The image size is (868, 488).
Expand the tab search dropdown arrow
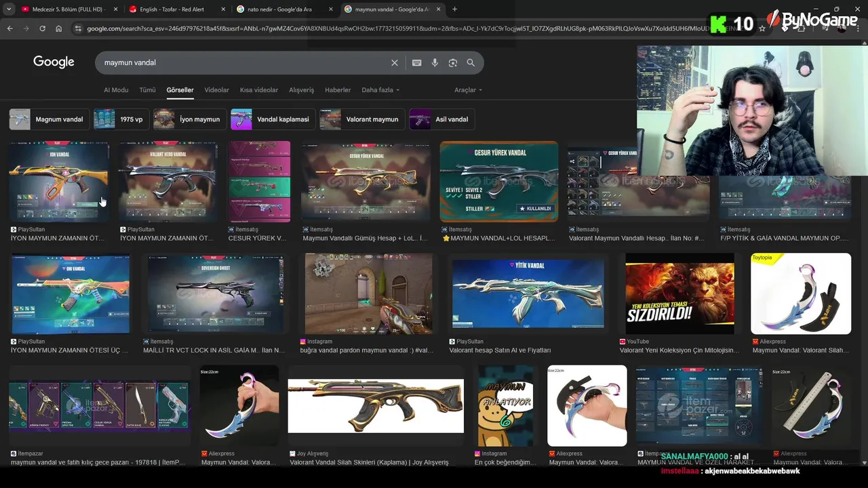pos(8,9)
